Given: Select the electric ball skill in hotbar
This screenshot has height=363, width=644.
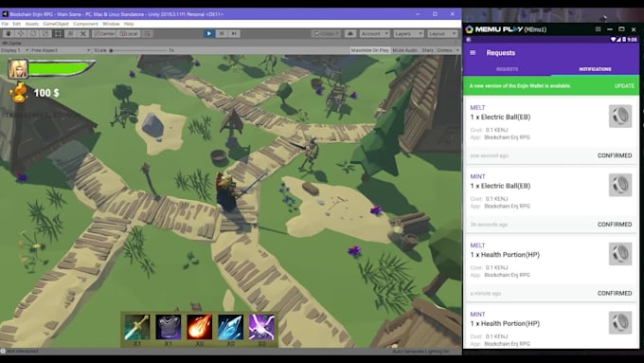Looking at the screenshot, I should (x=261, y=327).
